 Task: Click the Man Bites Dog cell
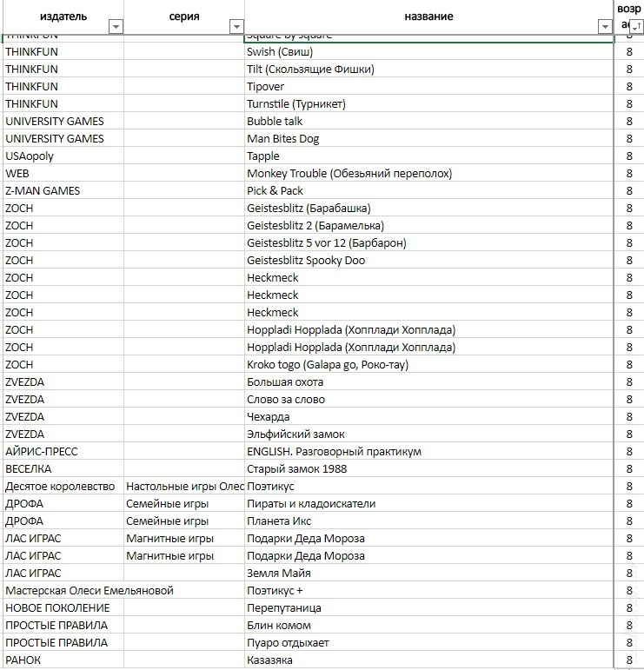[x=429, y=139]
